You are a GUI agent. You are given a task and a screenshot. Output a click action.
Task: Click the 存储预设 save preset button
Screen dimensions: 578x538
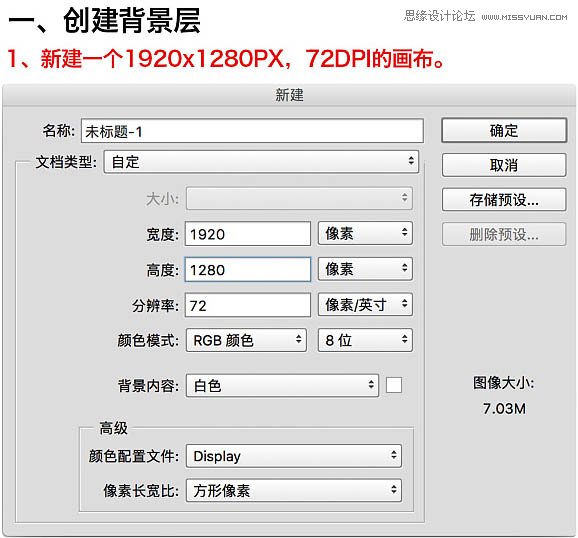(x=504, y=199)
